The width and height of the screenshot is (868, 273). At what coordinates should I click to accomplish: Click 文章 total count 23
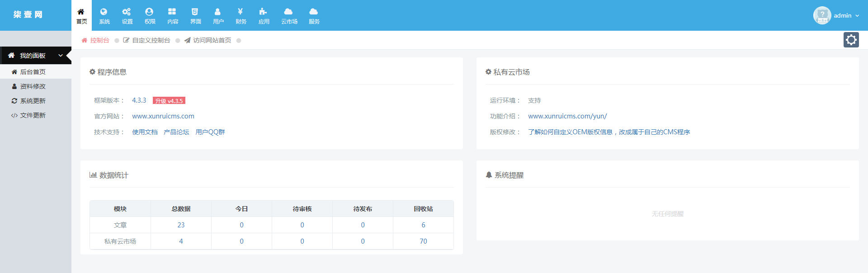[181, 225]
